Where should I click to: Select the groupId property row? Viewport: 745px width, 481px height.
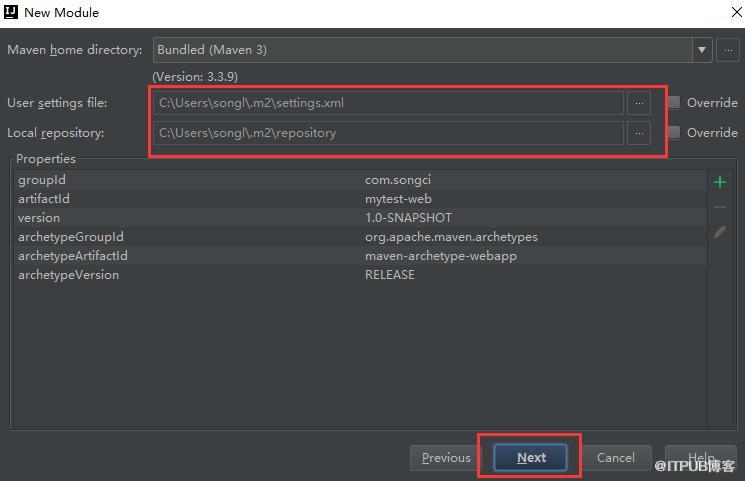pyautogui.click(x=360, y=180)
